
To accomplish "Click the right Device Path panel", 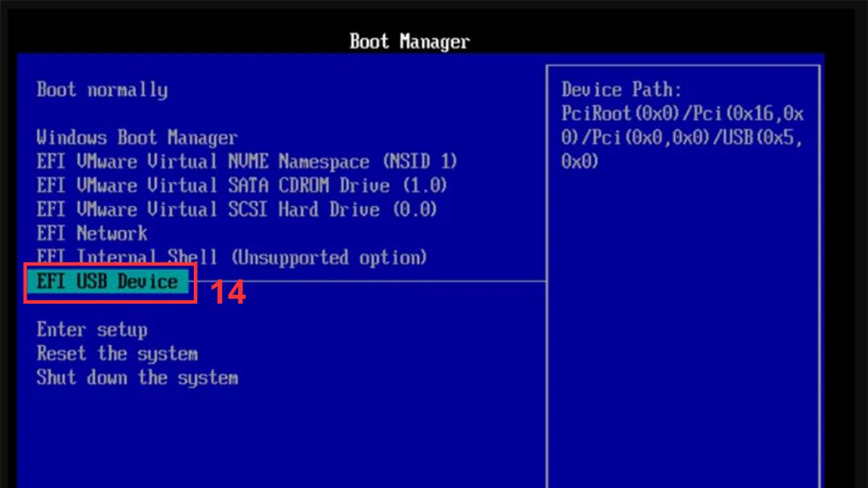I will (684, 289).
